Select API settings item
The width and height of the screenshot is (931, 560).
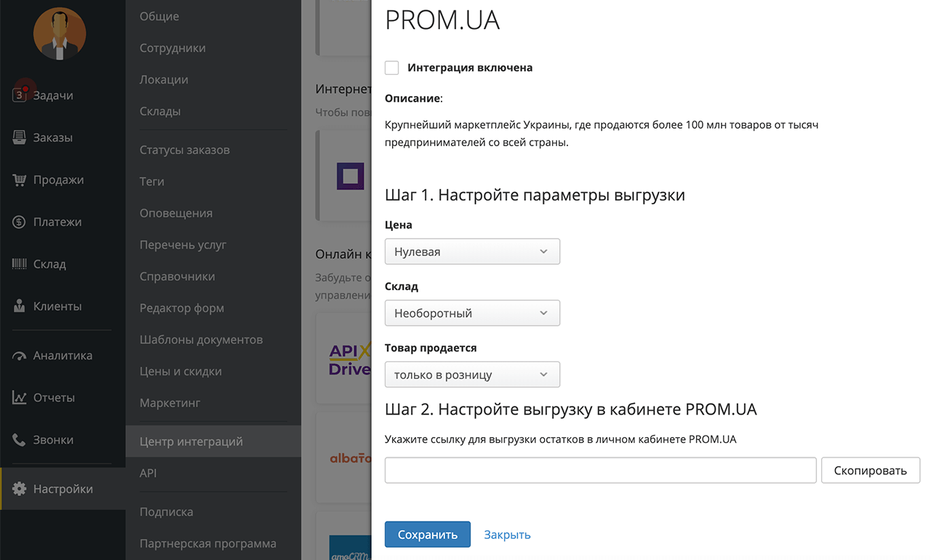pos(148,473)
